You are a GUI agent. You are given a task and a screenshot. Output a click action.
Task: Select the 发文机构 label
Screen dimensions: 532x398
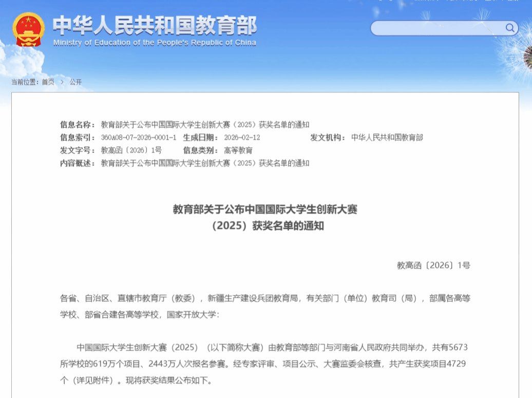[x=328, y=137]
